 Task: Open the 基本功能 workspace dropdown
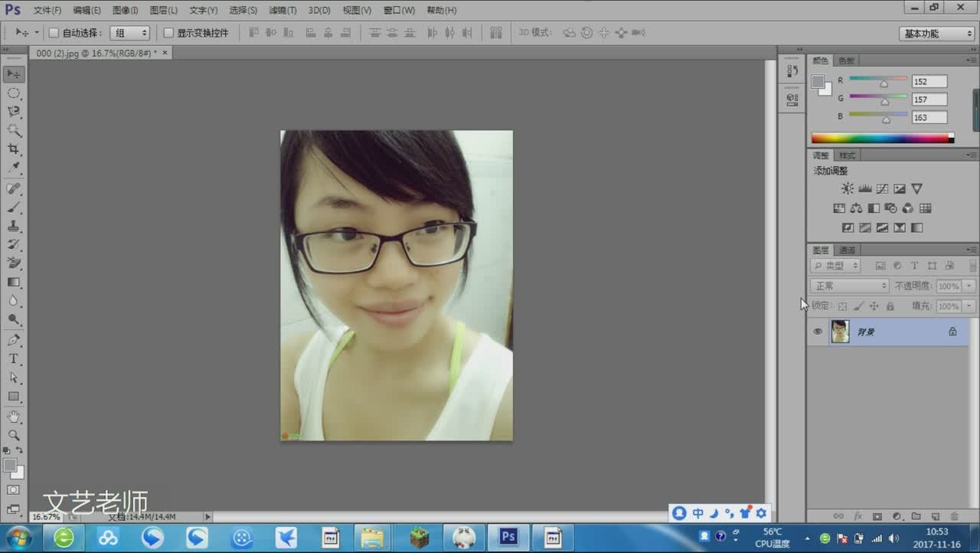pos(936,34)
